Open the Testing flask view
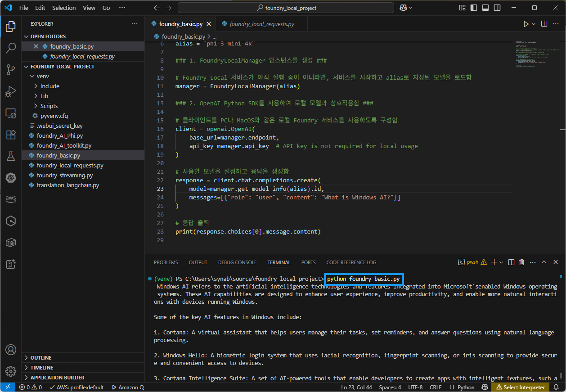The height and width of the screenshot is (392, 566). pyautogui.click(x=11, y=156)
